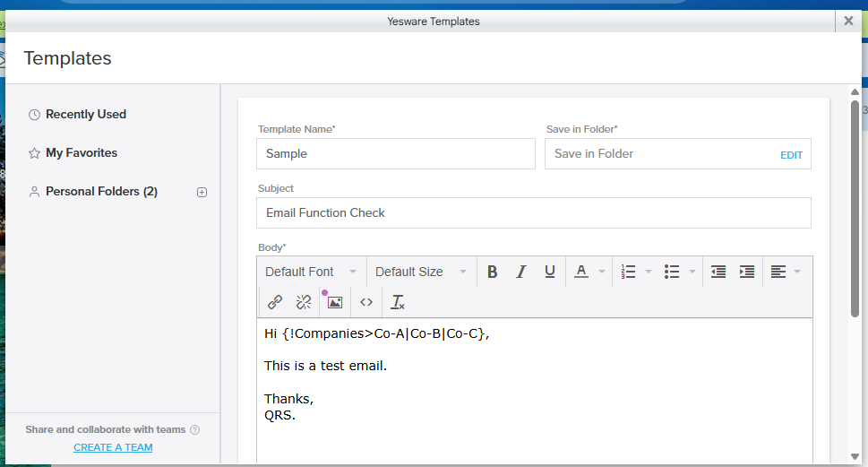Open the text color picker

[x=581, y=272]
